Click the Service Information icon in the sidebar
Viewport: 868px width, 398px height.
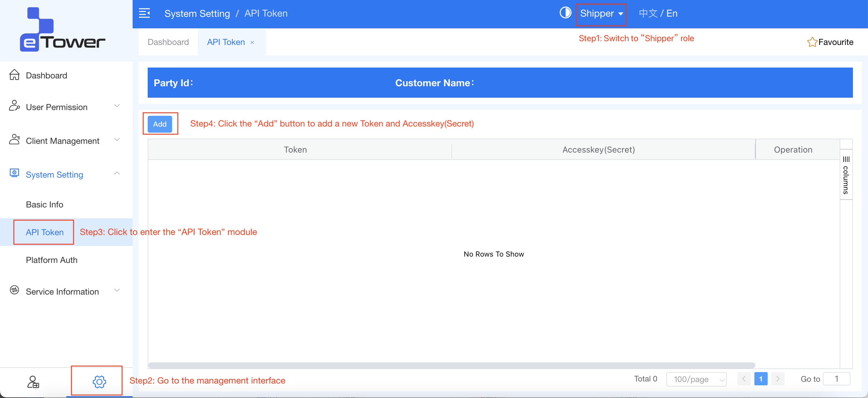tap(14, 290)
